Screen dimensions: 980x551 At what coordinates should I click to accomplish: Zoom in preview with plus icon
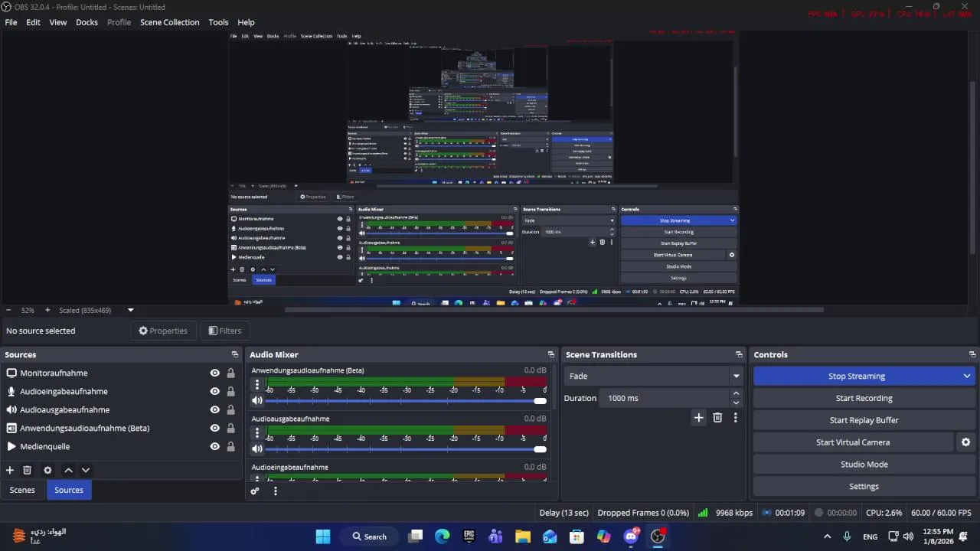(47, 310)
